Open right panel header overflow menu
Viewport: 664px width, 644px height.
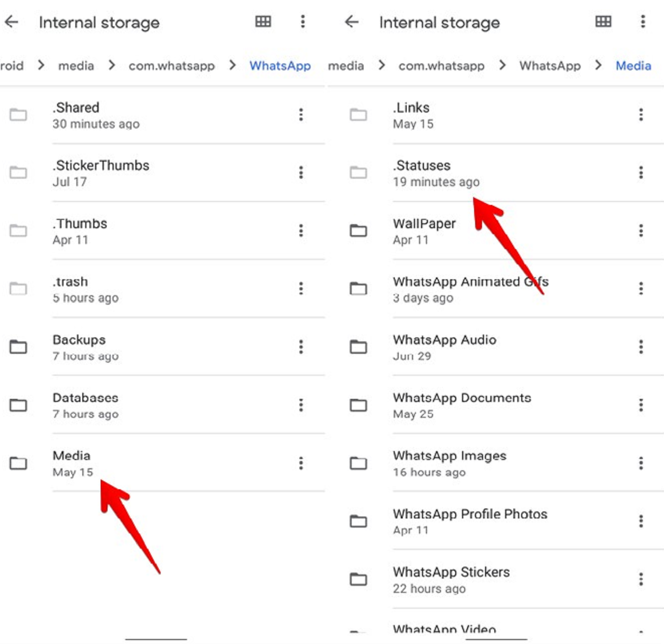point(643,22)
